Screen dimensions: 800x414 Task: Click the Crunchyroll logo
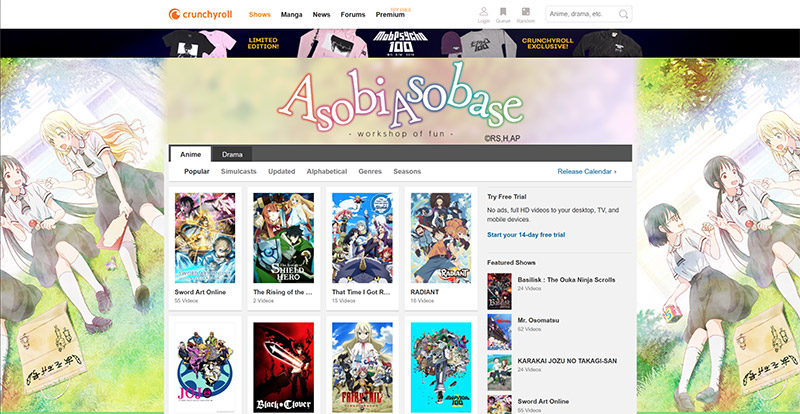coord(201,14)
